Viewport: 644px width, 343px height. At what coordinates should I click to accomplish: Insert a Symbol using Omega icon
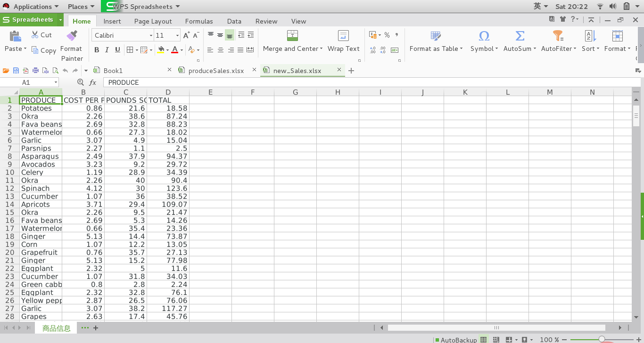[x=484, y=36]
